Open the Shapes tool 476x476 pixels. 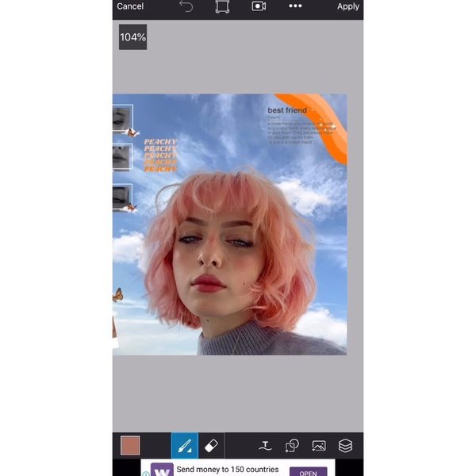pyautogui.click(x=292, y=446)
